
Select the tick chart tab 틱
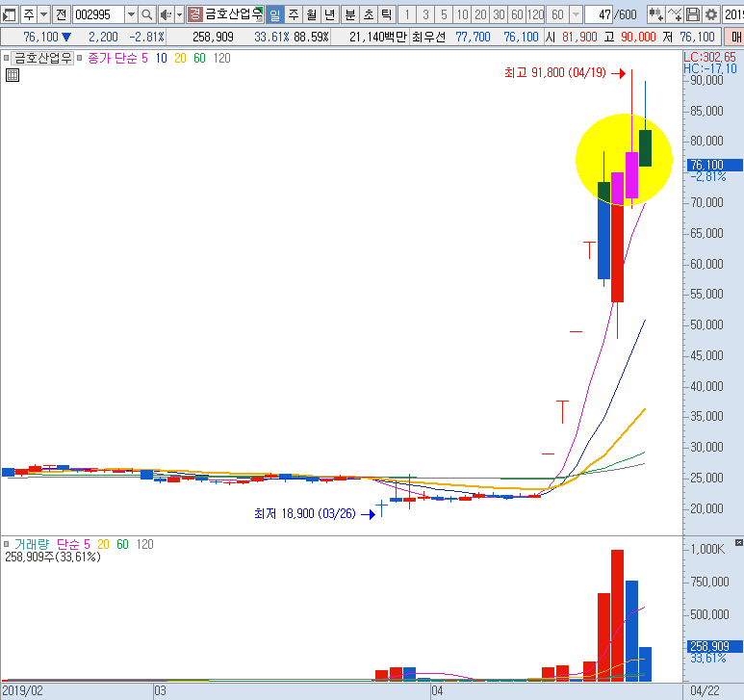coord(386,14)
